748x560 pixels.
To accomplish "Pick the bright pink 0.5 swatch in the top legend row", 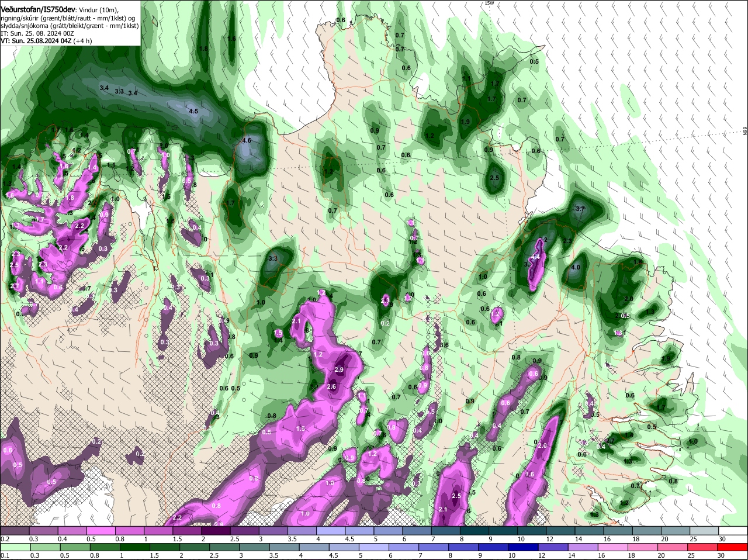I will 101,530.
